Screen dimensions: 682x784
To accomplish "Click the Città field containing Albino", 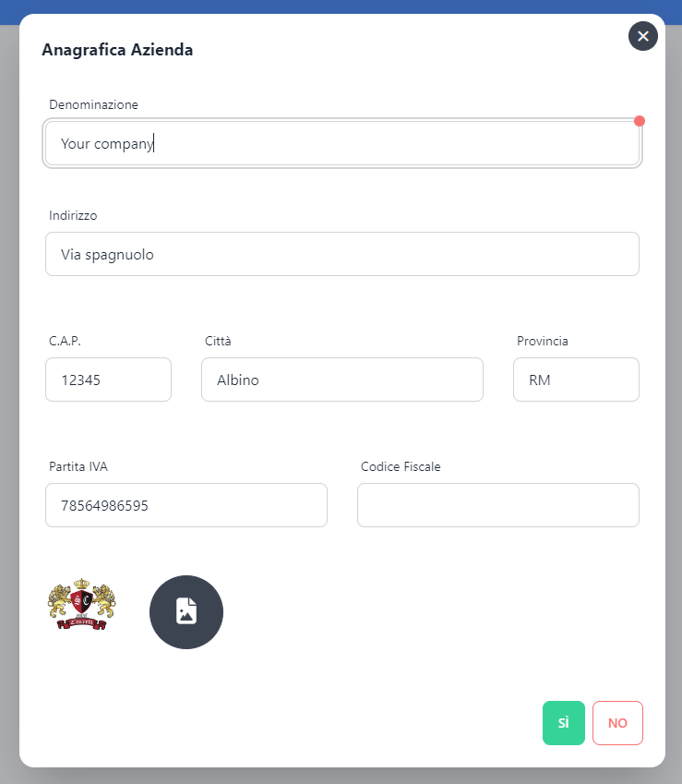I will pyautogui.click(x=341, y=380).
